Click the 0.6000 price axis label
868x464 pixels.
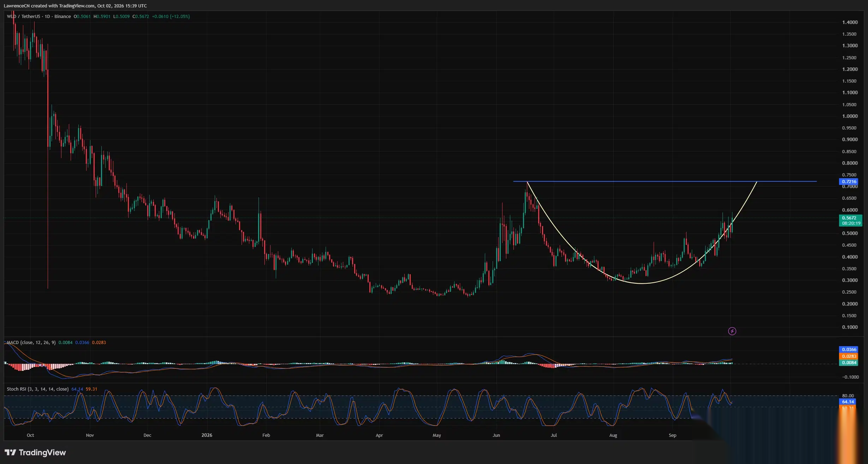tap(850, 210)
